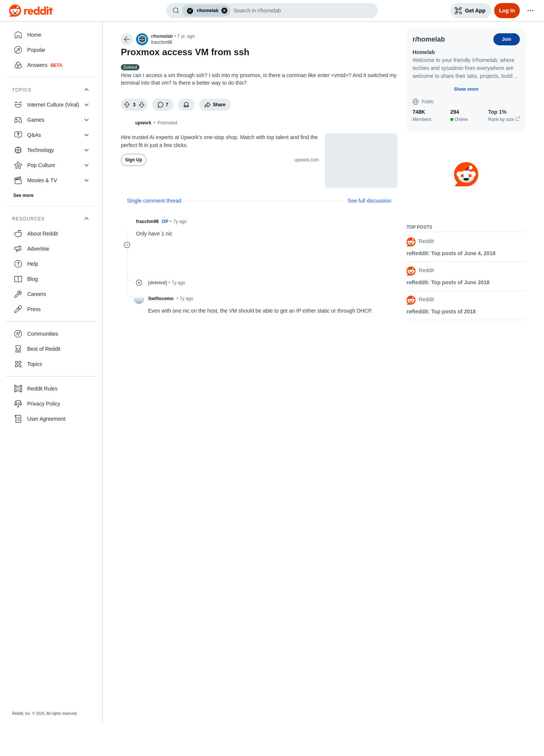Click the Solved flair tag

130,67
